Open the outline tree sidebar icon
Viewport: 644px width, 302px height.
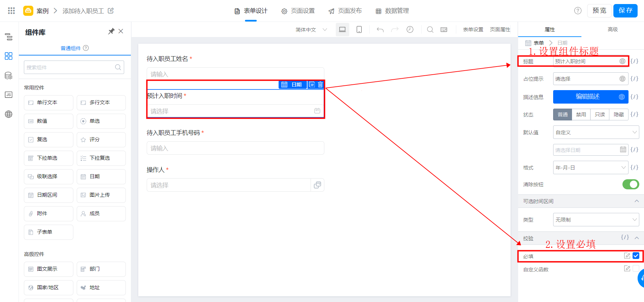[x=9, y=37]
